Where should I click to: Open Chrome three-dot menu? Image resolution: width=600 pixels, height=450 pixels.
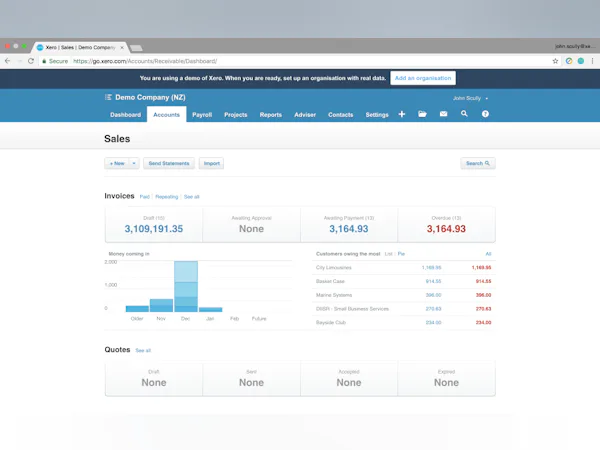pyautogui.click(x=592, y=61)
